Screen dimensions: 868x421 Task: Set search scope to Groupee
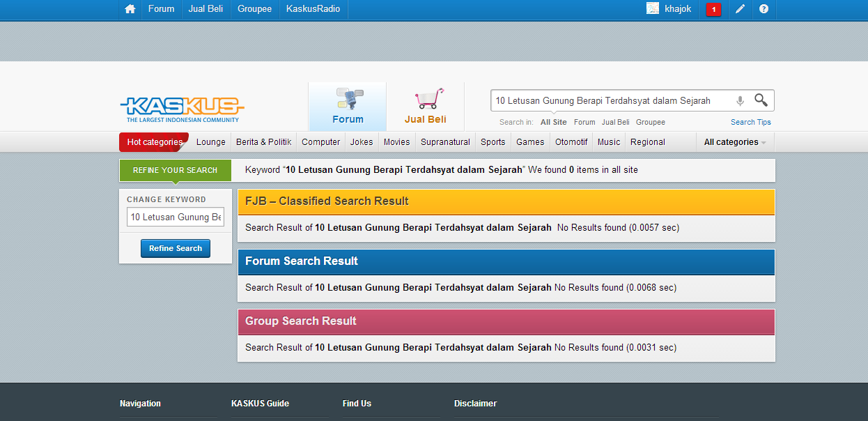pyautogui.click(x=651, y=122)
